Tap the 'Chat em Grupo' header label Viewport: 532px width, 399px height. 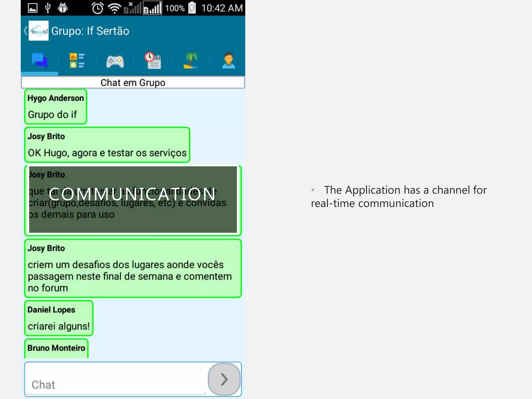tap(133, 83)
